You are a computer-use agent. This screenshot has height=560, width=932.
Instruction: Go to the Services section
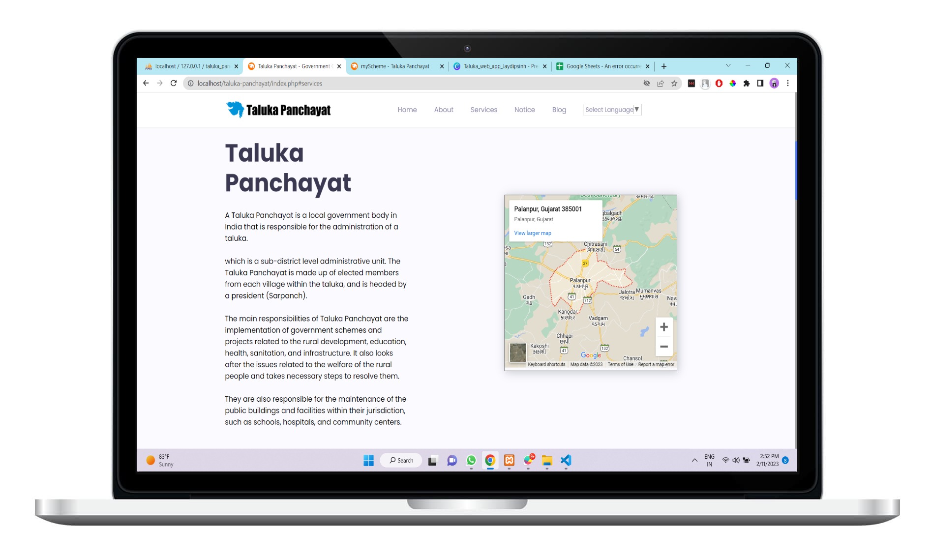pyautogui.click(x=484, y=110)
